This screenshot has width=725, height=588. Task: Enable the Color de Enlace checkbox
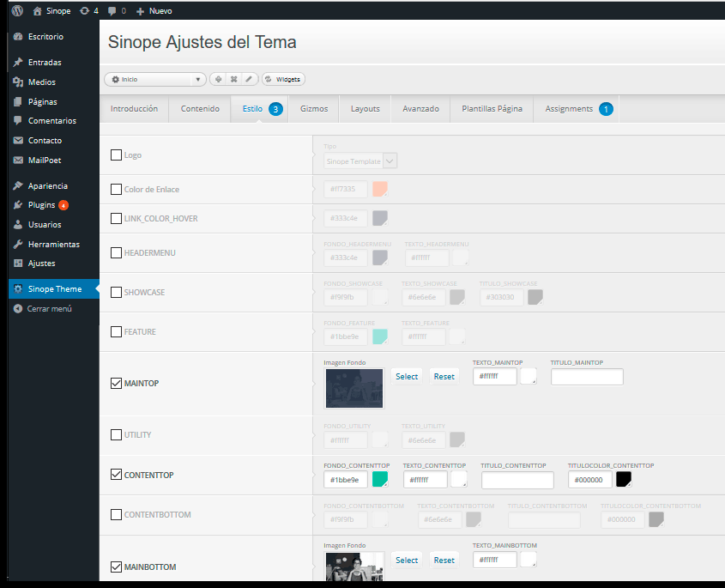point(116,189)
